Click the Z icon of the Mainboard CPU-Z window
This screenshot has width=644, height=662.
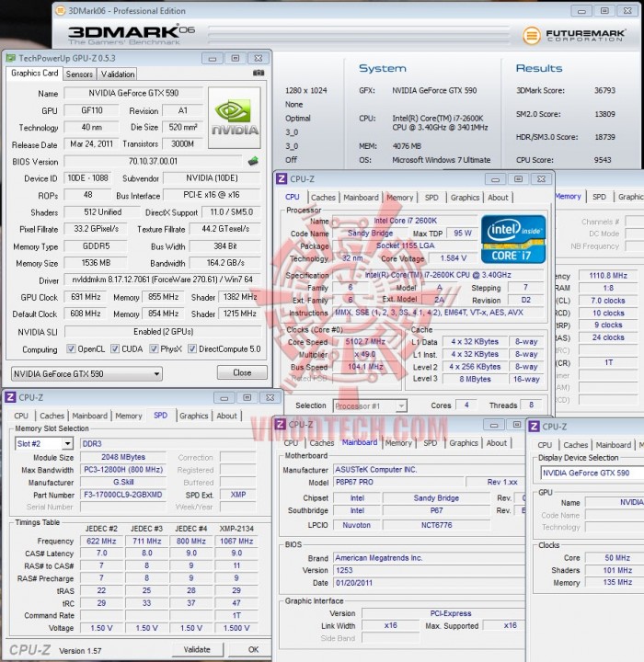(280, 424)
